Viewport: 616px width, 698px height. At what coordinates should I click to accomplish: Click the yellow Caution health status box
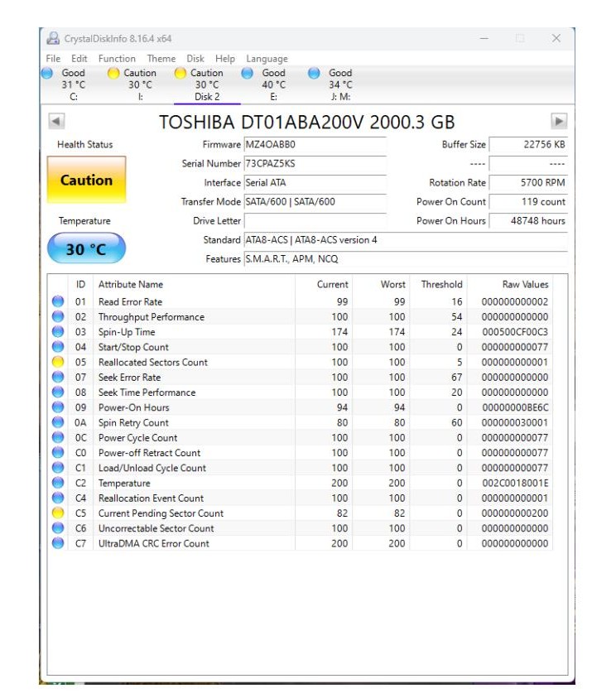[87, 180]
